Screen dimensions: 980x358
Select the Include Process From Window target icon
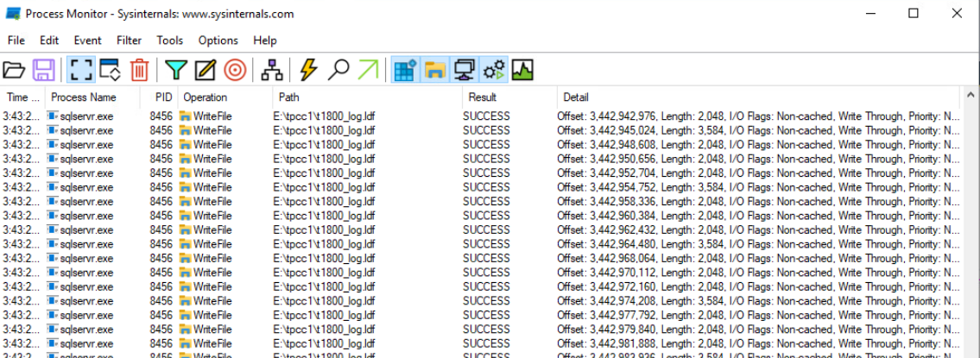point(235,70)
